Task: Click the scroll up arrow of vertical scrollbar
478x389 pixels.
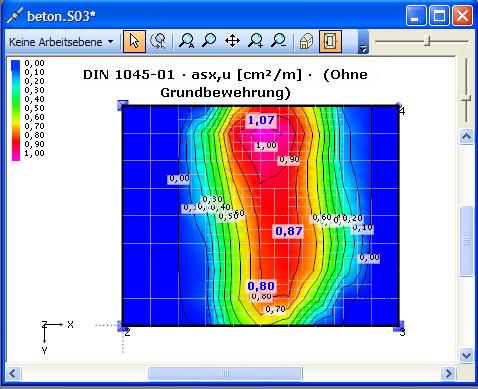Action: [x=466, y=136]
